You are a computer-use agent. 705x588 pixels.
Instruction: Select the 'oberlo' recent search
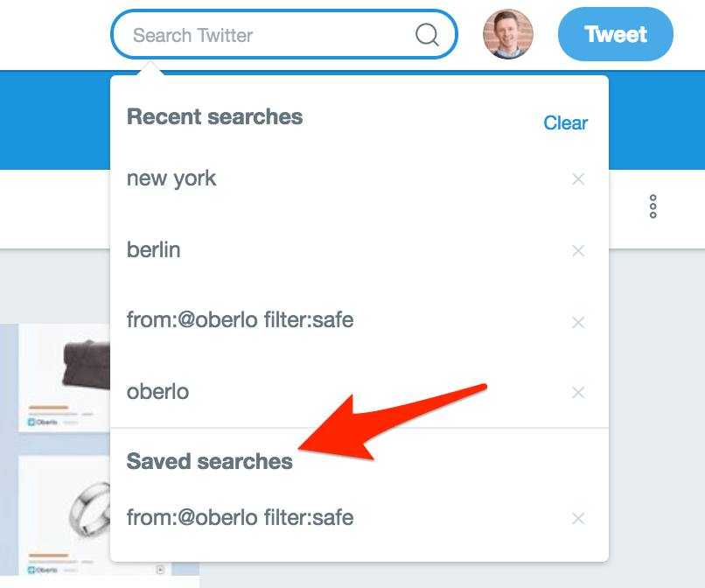click(x=157, y=392)
